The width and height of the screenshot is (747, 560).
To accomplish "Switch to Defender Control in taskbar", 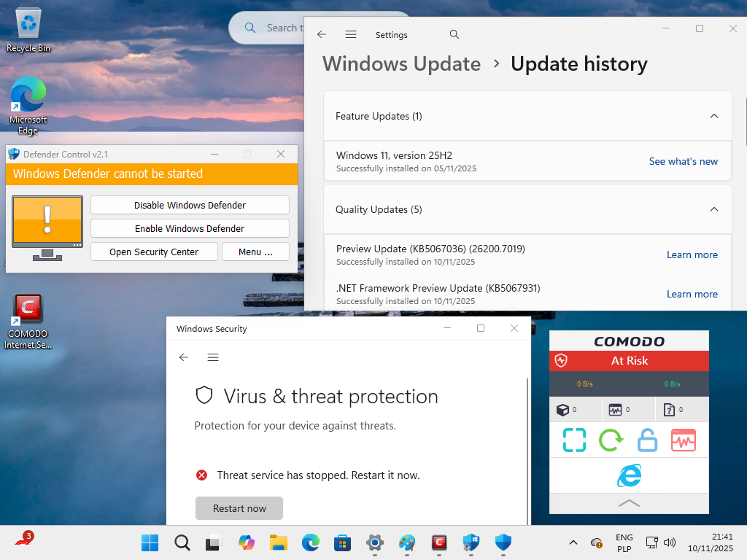I will click(471, 542).
